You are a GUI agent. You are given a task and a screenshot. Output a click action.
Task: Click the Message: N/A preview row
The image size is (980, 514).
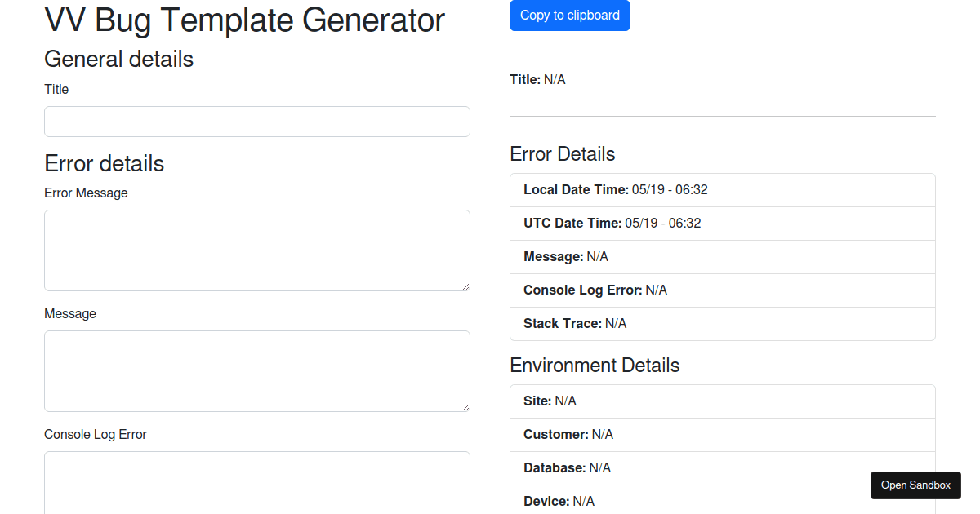pos(723,257)
